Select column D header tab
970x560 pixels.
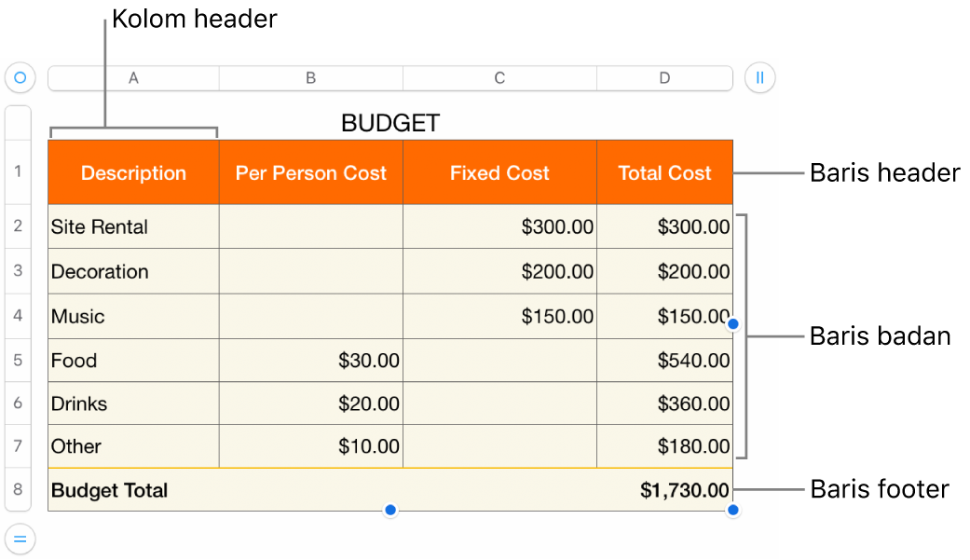click(664, 78)
